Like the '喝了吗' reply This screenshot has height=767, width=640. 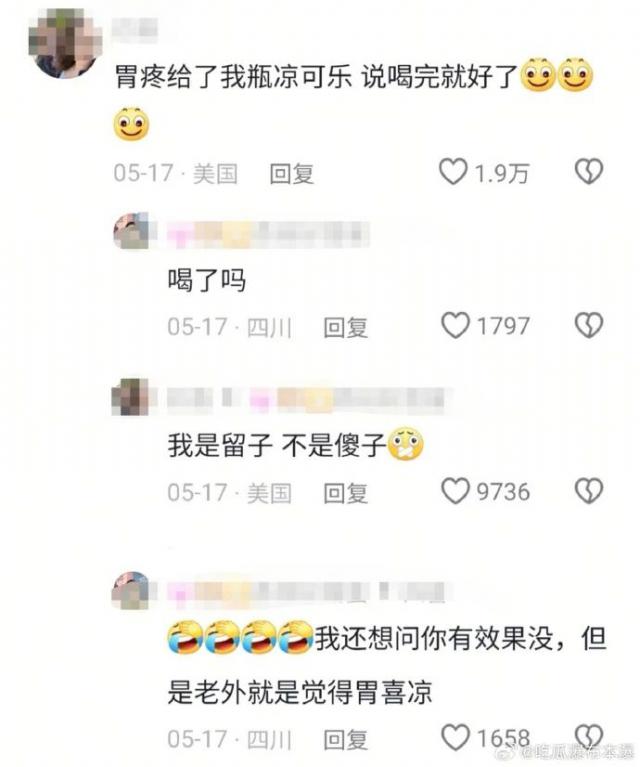(x=456, y=326)
